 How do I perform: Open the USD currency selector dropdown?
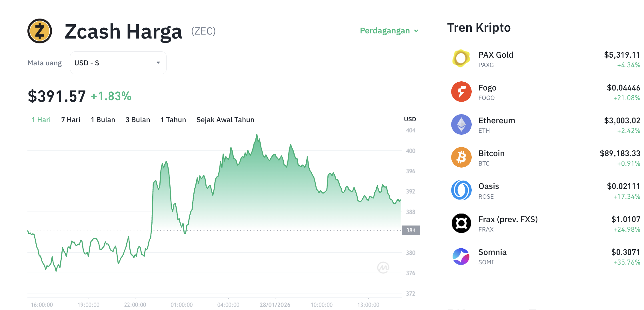118,63
